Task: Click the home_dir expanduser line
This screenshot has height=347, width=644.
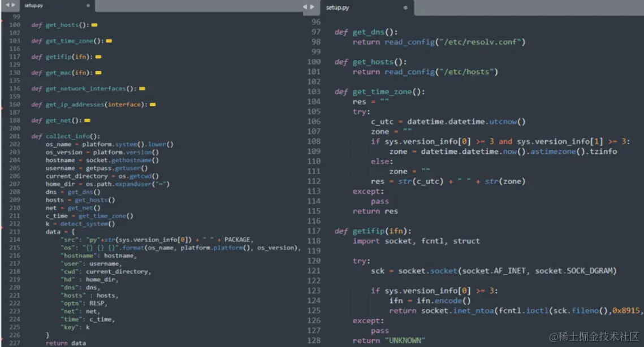Action: click(x=107, y=184)
